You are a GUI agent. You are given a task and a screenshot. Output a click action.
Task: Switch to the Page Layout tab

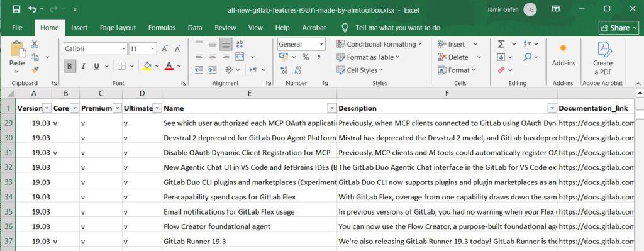coord(118,28)
